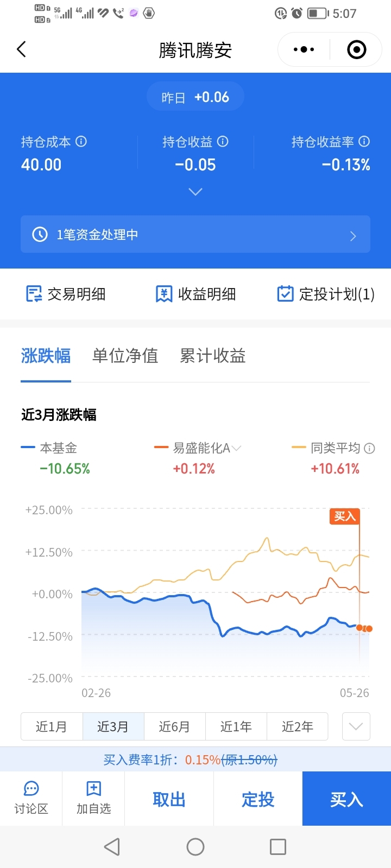Switch to 单位净值 tab
391x868 pixels.
pyautogui.click(x=125, y=356)
